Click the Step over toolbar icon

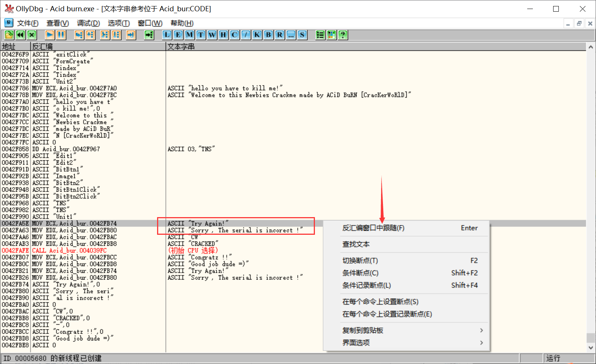90,35
